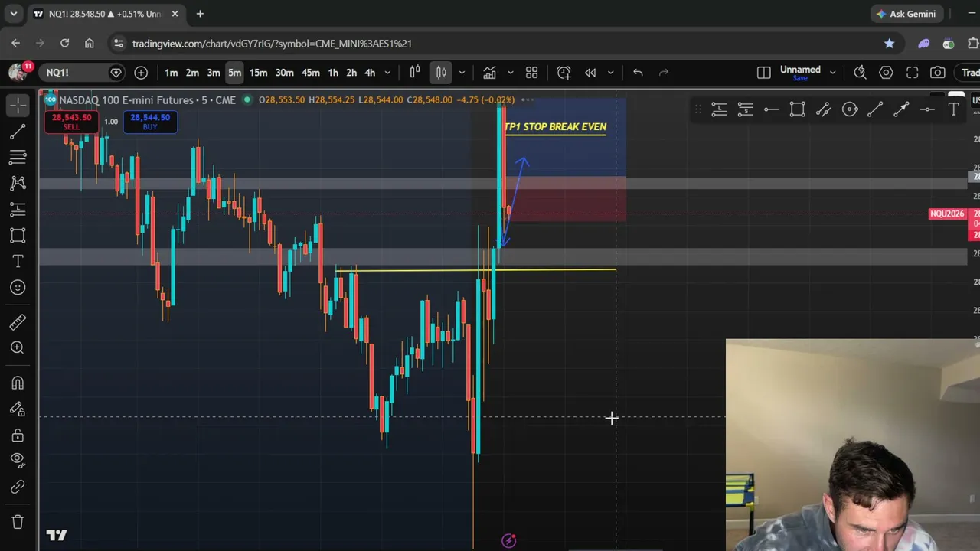
Task: Expand the timeframe interval dropdown
Action: (x=387, y=73)
